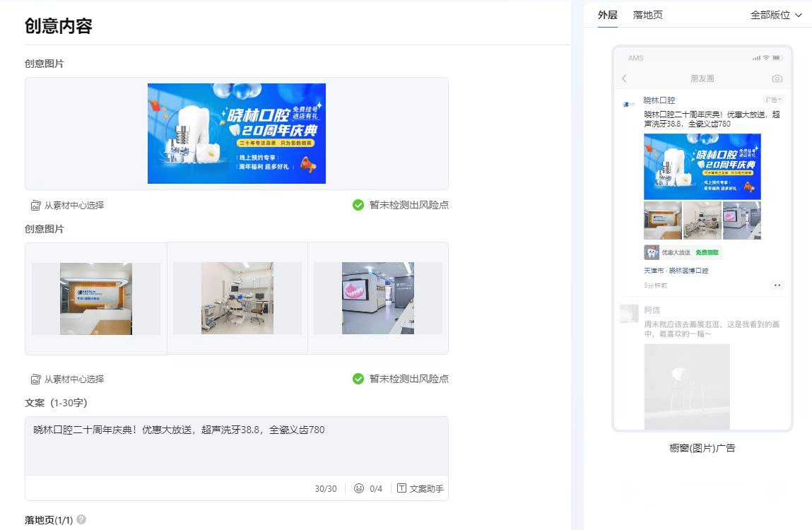This screenshot has height=530, width=812.
Task: Select the dental chair room thumbnail
Action: [237, 298]
